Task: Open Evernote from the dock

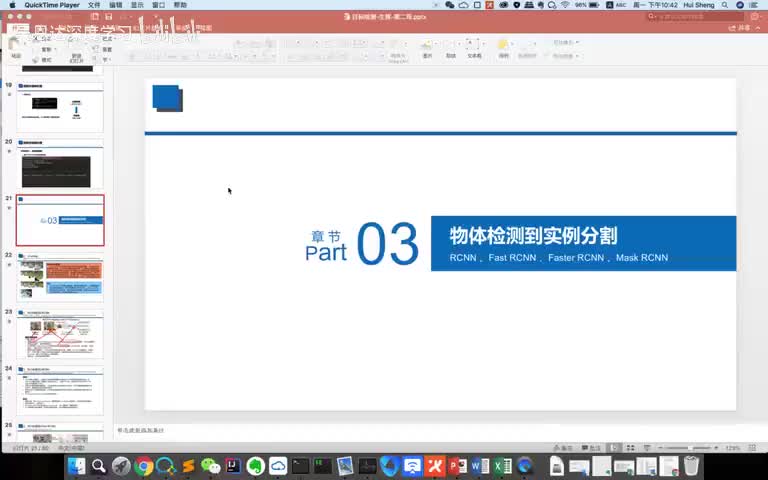Action: point(255,466)
